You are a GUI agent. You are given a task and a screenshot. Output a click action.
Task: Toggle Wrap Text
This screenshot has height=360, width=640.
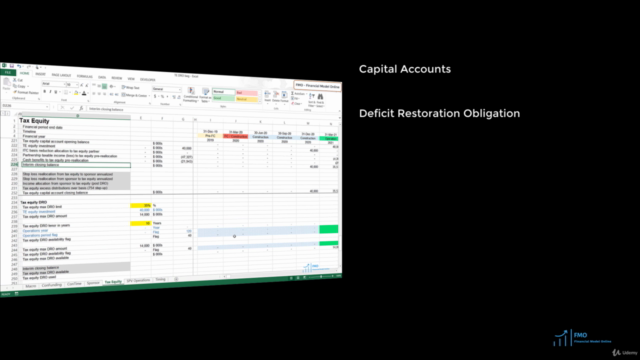pos(131,87)
